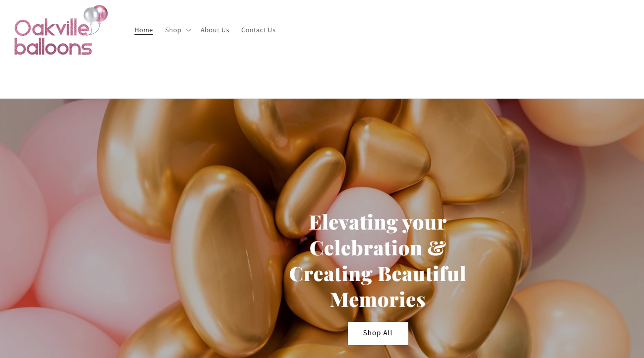The image size is (644, 358).
Task: Click the 'Elevating your' headline line
Action: point(378,222)
